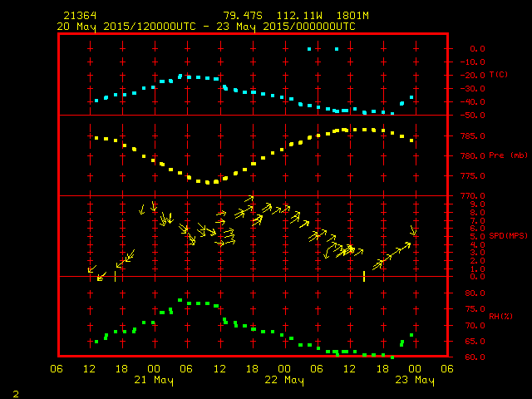Click the station ID 21364
The height and width of the screenshot is (399, 532).
point(80,16)
